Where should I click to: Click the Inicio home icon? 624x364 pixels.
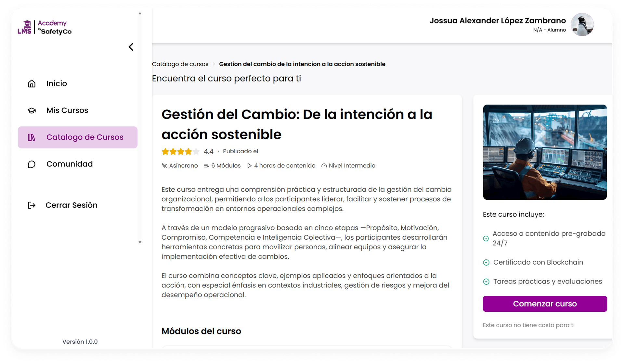32,84
